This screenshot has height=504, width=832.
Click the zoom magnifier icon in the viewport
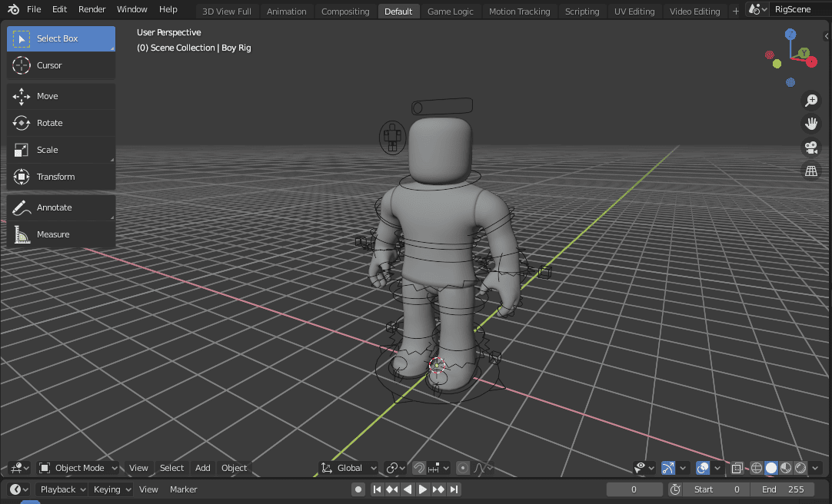811,100
